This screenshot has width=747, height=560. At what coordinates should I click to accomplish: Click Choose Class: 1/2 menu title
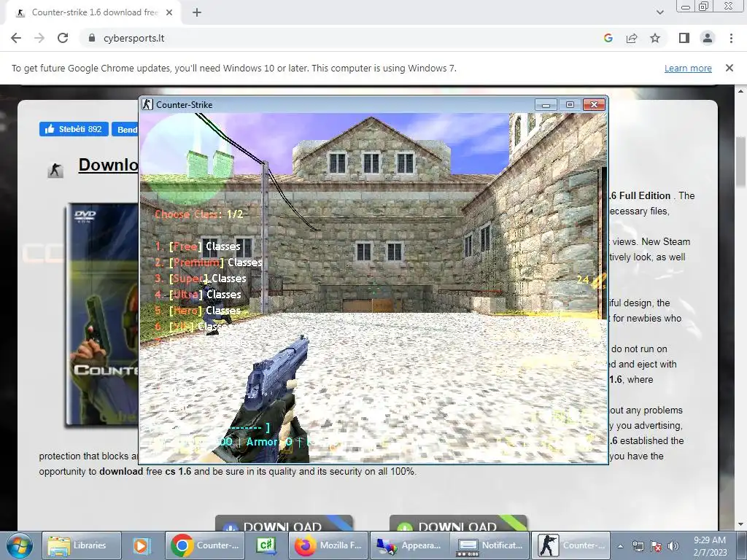[199, 214]
